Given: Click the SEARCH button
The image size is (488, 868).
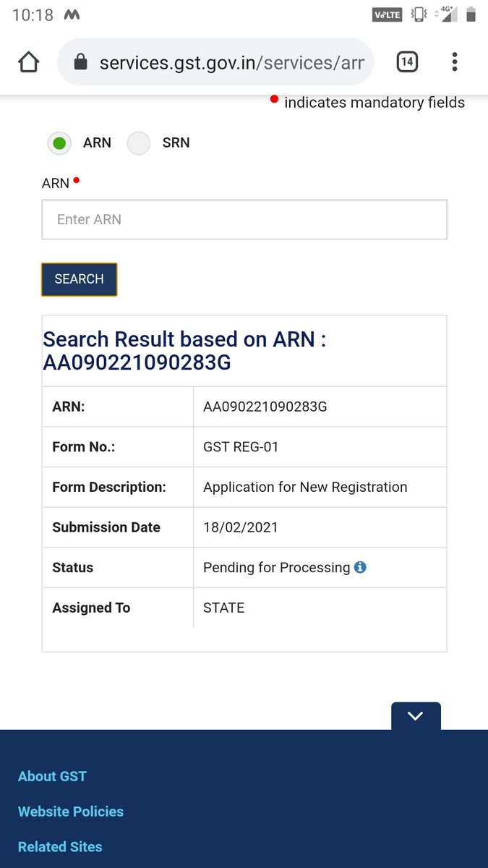Looking at the screenshot, I should (x=79, y=279).
